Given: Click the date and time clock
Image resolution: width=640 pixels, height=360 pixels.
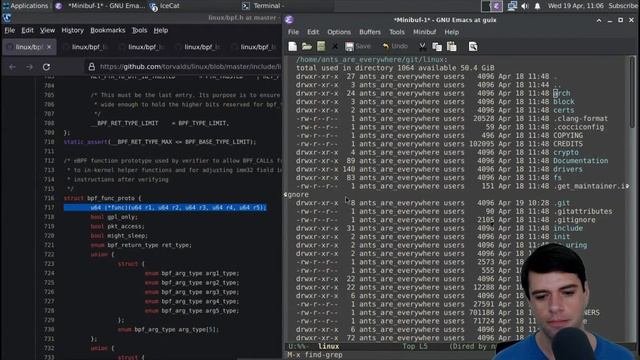Looking at the screenshot, I should point(576,6).
